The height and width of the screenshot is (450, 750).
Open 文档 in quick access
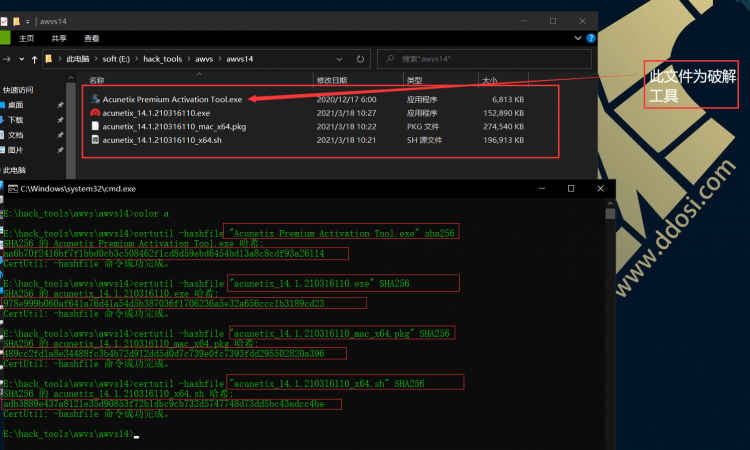16,135
